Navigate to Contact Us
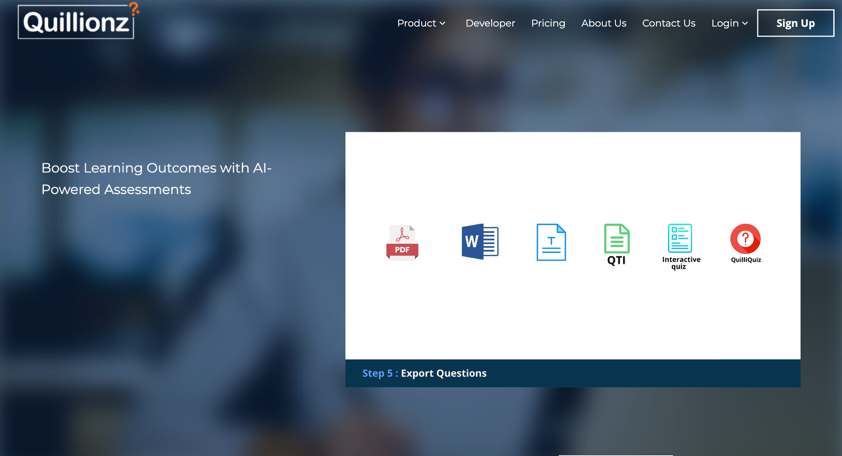This screenshot has height=456, width=842. pos(669,23)
